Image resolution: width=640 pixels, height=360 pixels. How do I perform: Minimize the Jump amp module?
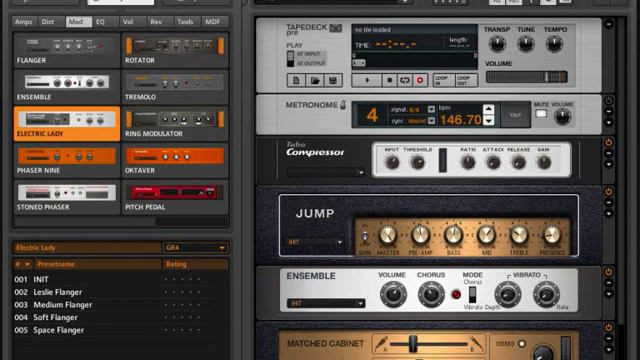click(x=609, y=202)
